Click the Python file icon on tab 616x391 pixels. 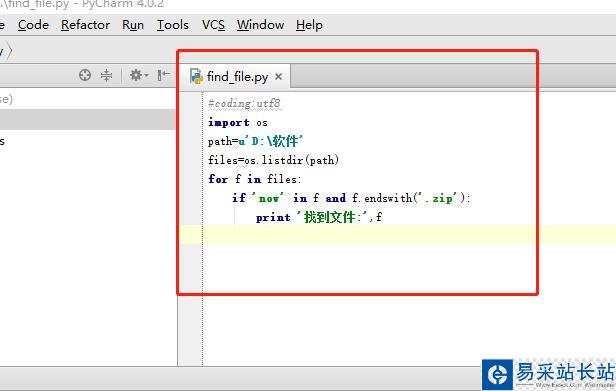pos(196,76)
